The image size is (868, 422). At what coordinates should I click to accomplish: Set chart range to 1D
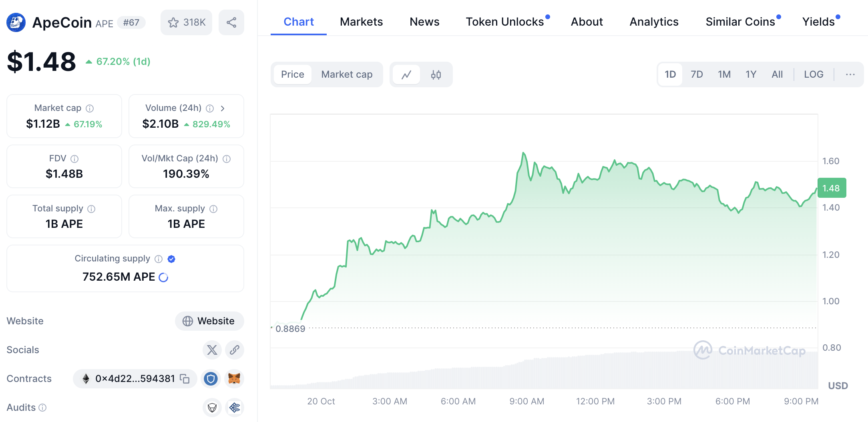(x=670, y=74)
